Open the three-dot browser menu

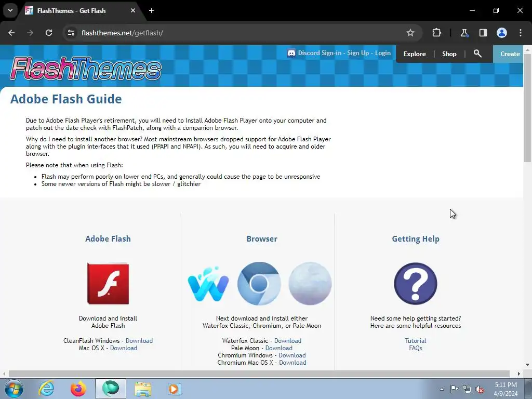click(521, 33)
